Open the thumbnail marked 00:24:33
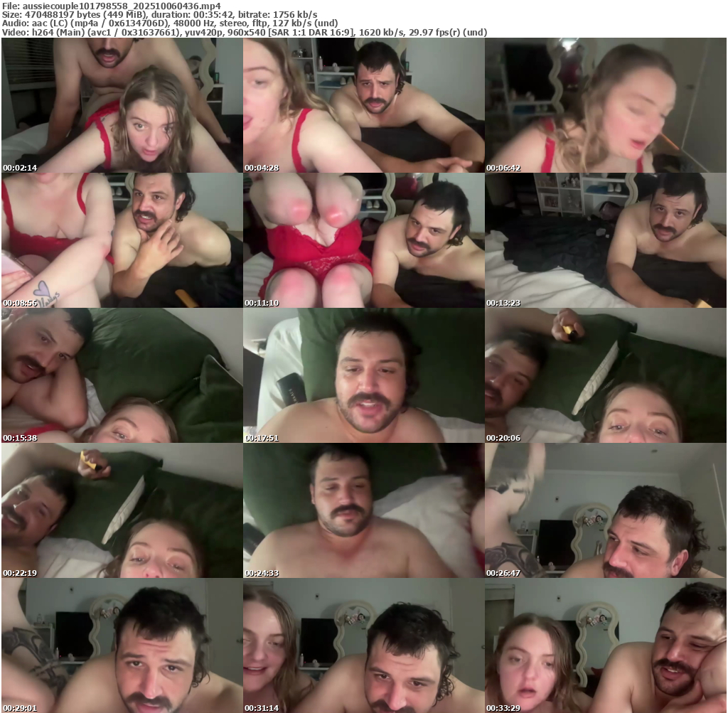 (363, 510)
